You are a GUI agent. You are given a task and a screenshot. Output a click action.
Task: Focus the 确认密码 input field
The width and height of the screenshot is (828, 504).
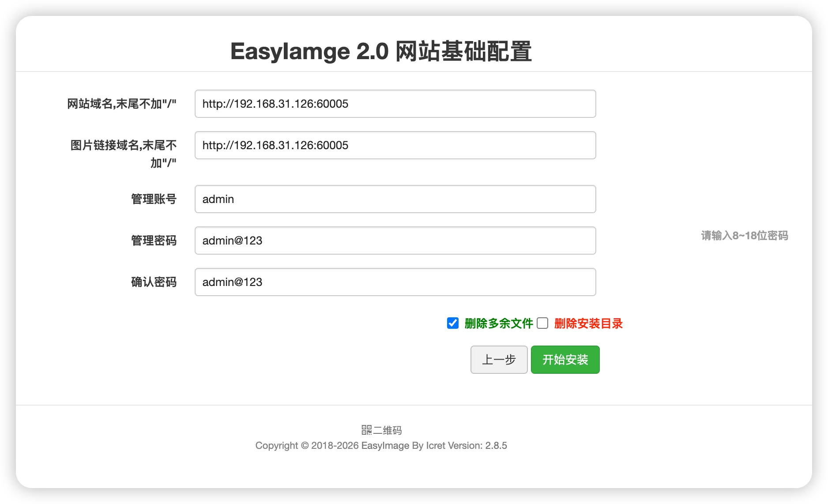click(395, 282)
